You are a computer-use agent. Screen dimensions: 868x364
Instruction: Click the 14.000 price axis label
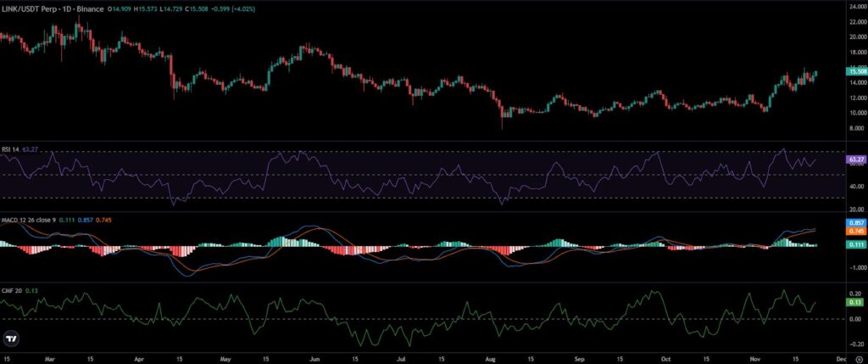click(x=858, y=82)
